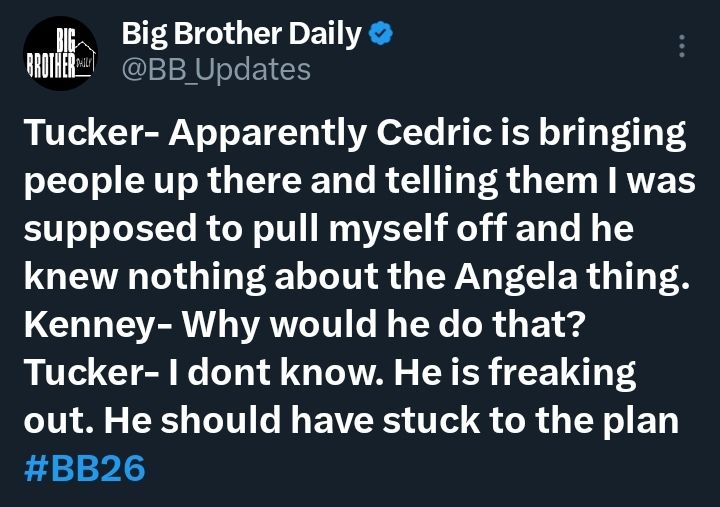
Task: Click the phrase "He is freaking"
Action: pyautogui.click(x=515, y=373)
